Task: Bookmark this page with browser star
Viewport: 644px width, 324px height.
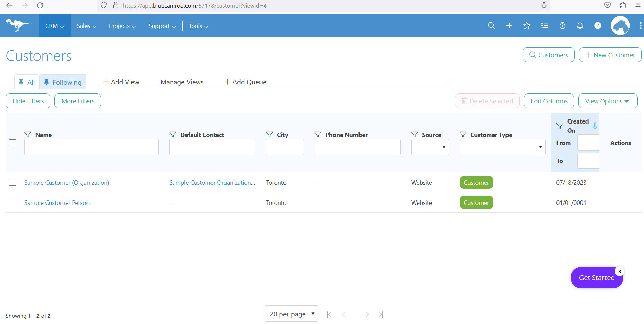Action: coord(544,5)
